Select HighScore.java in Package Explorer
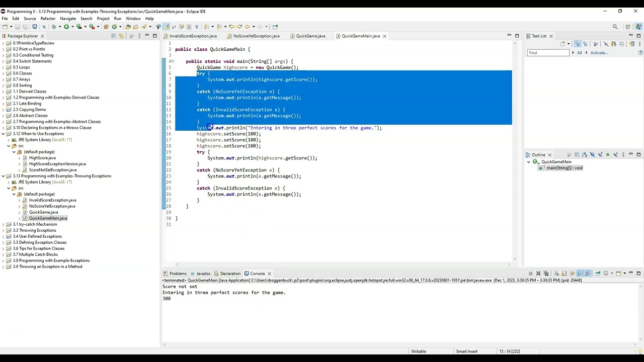Image resolution: width=644 pixels, height=362 pixels. [x=42, y=158]
